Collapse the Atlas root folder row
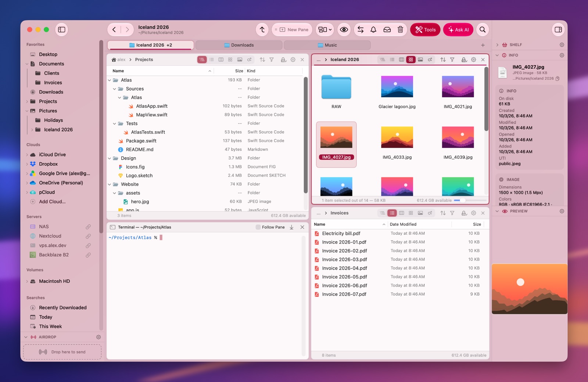The width and height of the screenshot is (588, 382). click(x=110, y=80)
